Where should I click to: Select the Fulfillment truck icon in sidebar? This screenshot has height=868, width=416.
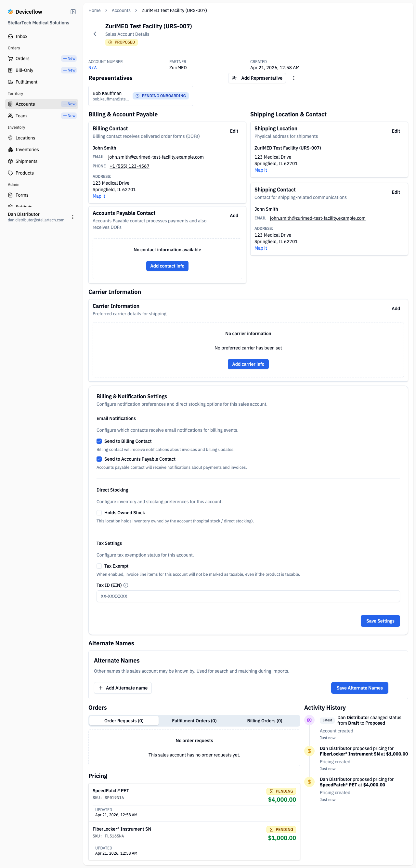point(10,82)
